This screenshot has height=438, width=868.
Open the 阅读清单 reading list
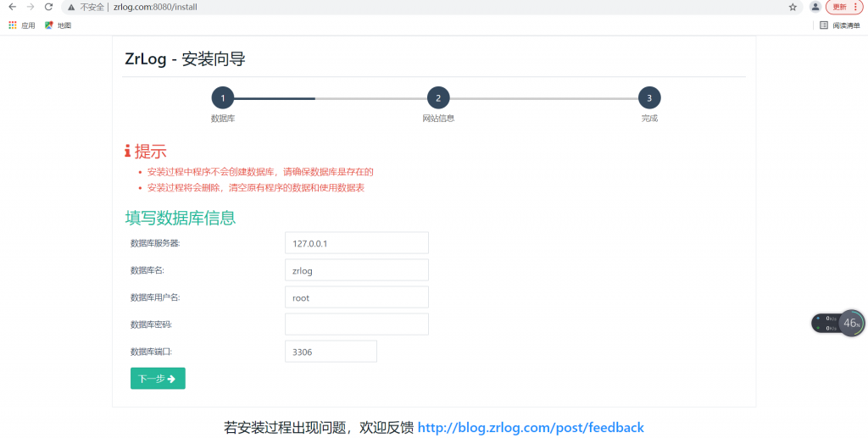tap(840, 25)
